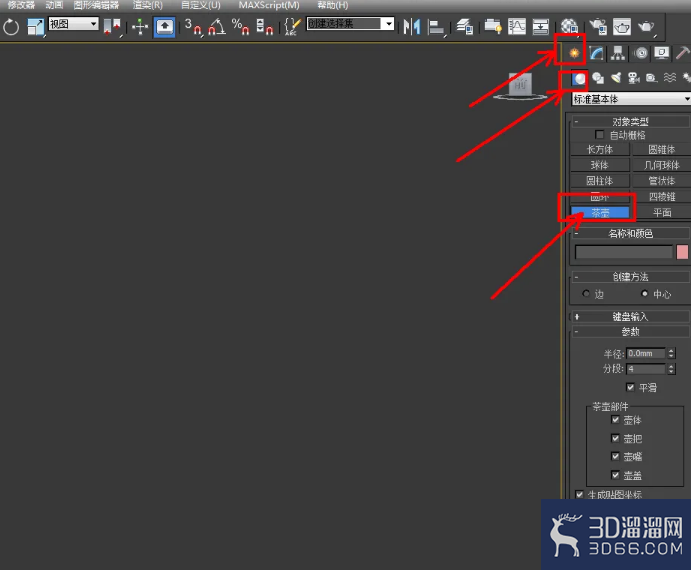
Task: Toggle the Keyboard Shortcut Override icon
Action: [x=164, y=27]
